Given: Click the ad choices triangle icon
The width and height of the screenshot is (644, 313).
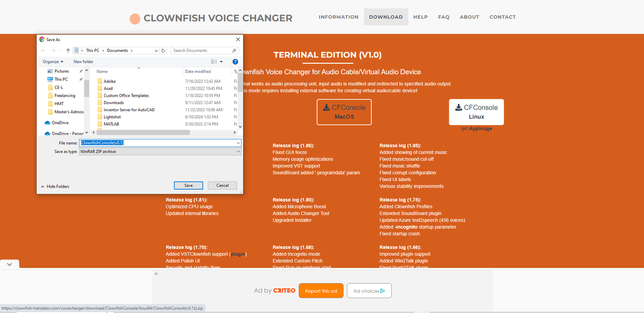Looking at the screenshot, I should point(383,291).
